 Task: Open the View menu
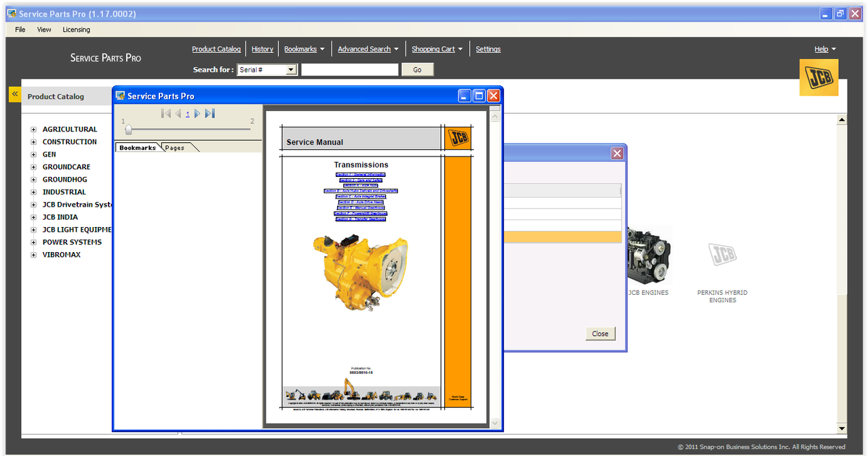click(44, 30)
